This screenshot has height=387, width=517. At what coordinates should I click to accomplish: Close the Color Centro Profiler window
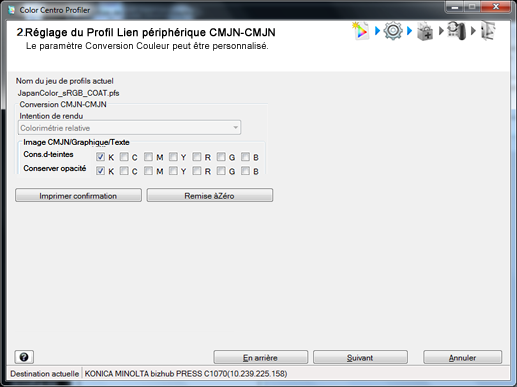(x=496, y=7)
